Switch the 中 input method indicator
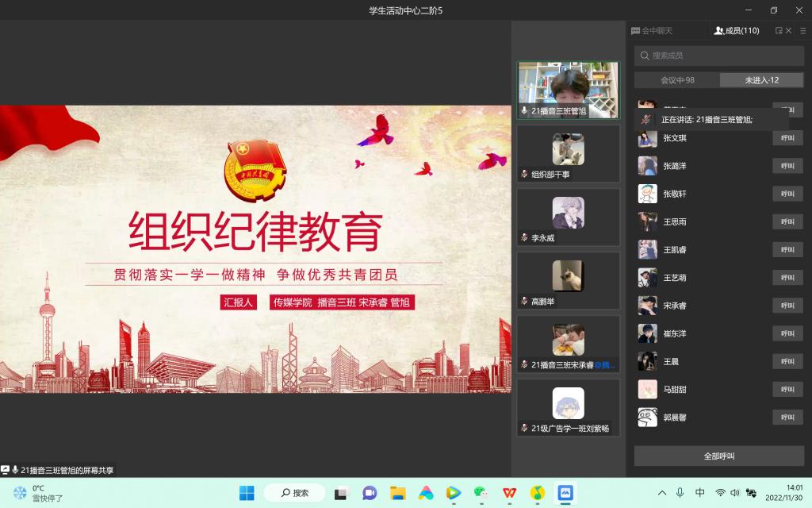812x508 pixels. click(x=699, y=493)
